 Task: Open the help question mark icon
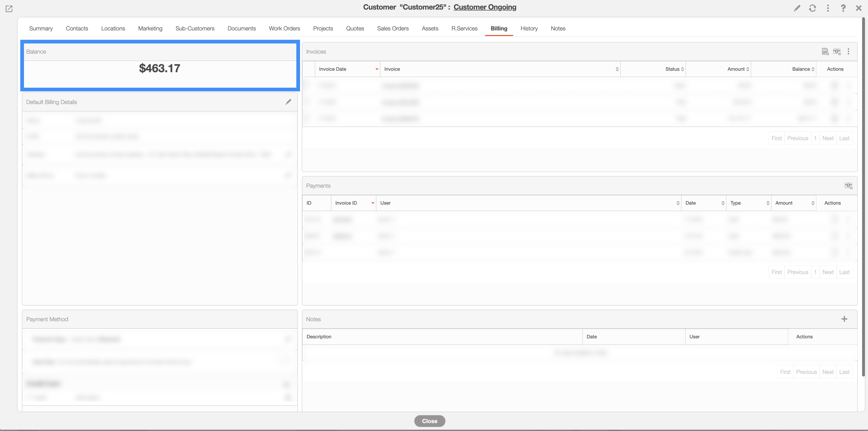[843, 8]
